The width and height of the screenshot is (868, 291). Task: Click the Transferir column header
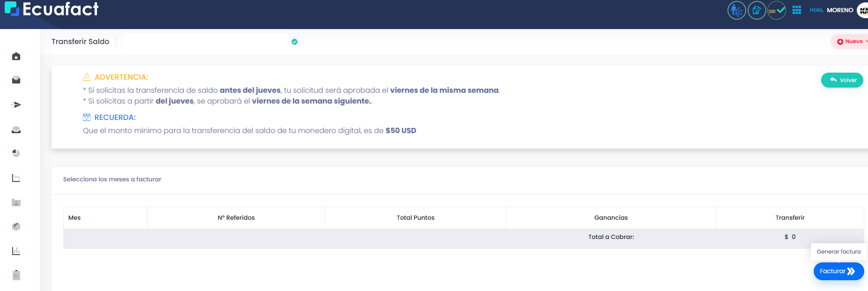[x=790, y=218]
